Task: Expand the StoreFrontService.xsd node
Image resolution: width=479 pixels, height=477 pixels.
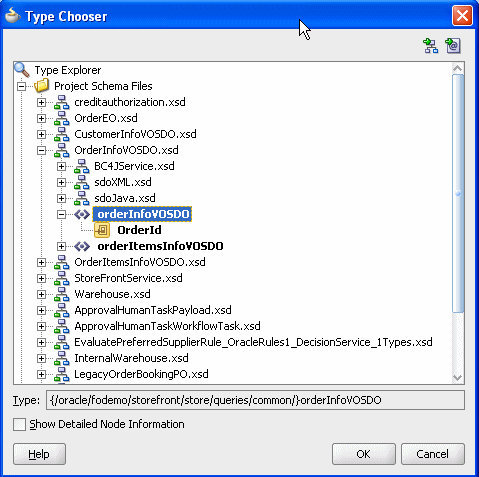Action: [x=41, y=278]
